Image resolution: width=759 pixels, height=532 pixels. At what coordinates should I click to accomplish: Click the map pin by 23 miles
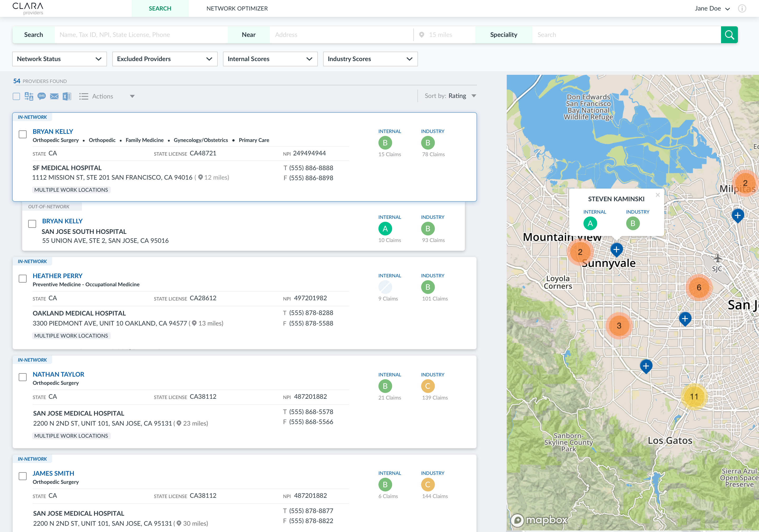[x=179, y=423]
